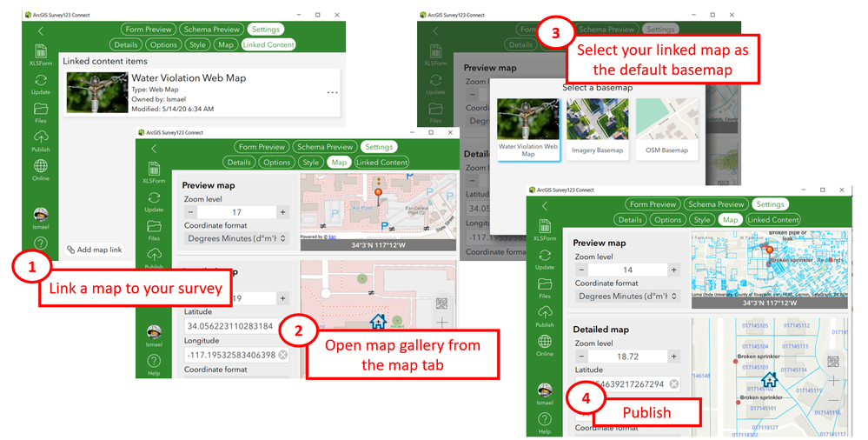
Task: Click Schema Preview tab in the zoom 14 map window
Action: click(x=716, y=204)
